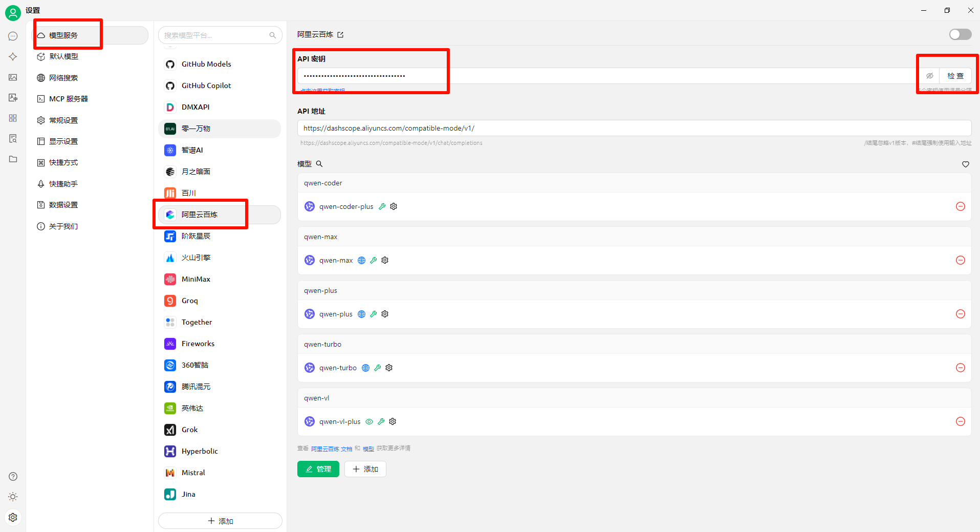
Task: Click the 检查 check API key button
Action: pyautogui.click(x=955, y=76)
